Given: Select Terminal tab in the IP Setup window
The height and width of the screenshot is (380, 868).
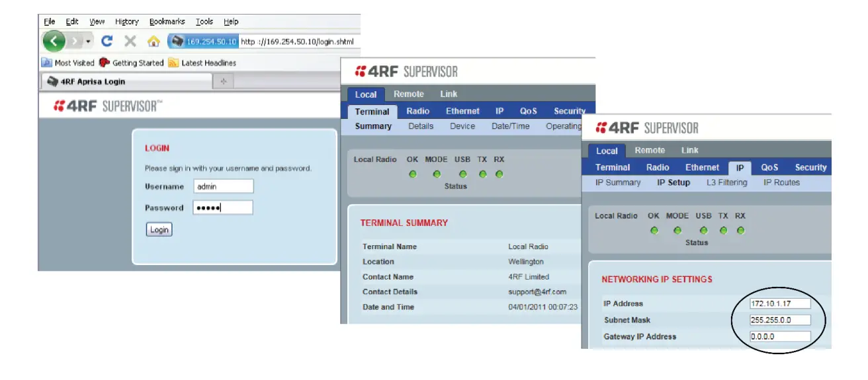Looking at the screenshot, I should click(613, 167).
